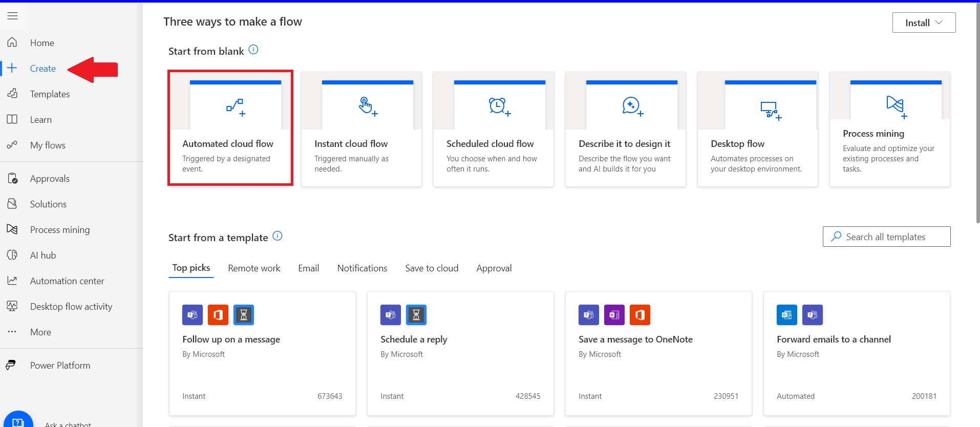The width and height of the screenshot is (980, 427).
Task: Click the page vertical scrollbar
Action: pos(977,113)
